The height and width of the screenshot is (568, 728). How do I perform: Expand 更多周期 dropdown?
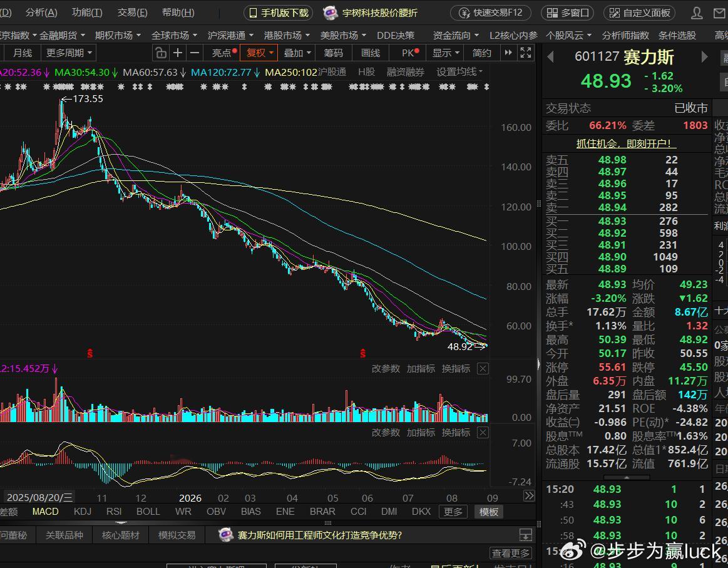69,53
